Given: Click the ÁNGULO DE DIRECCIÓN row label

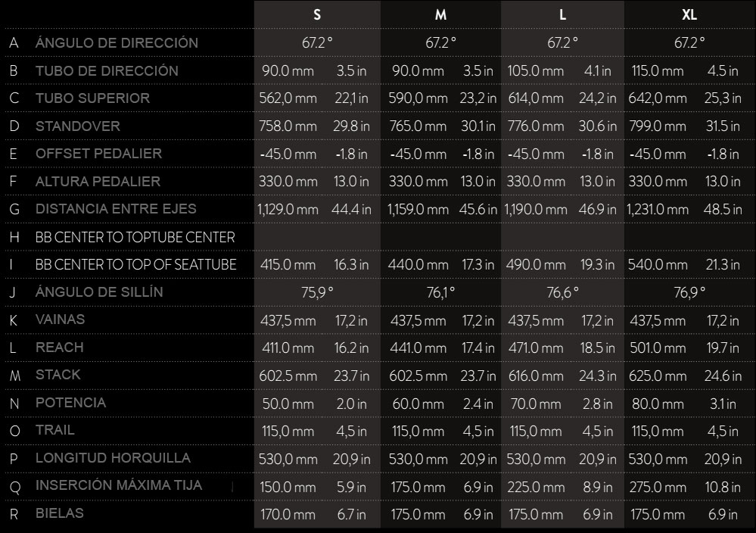Looking at the screenshot, I should coord(117,43).
